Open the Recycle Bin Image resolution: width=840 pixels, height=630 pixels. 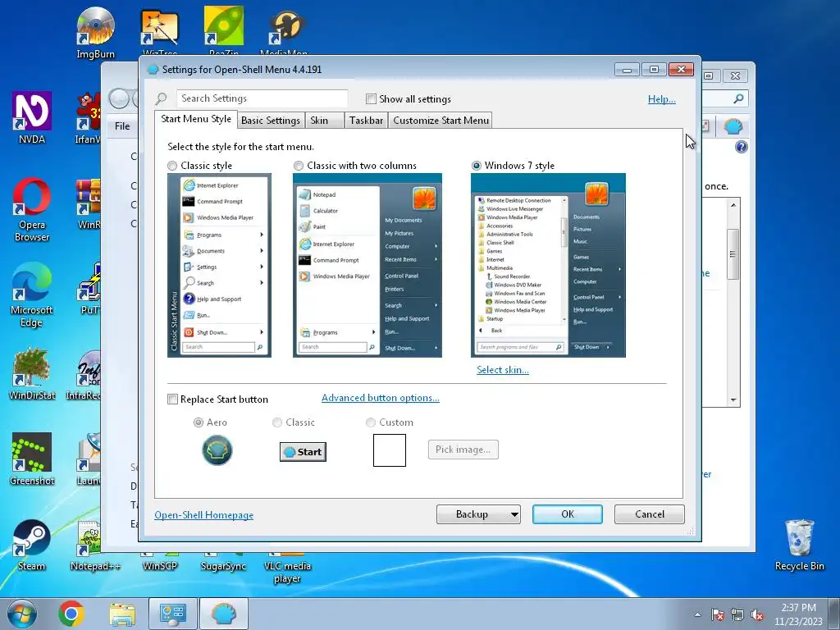click(799, 546)
